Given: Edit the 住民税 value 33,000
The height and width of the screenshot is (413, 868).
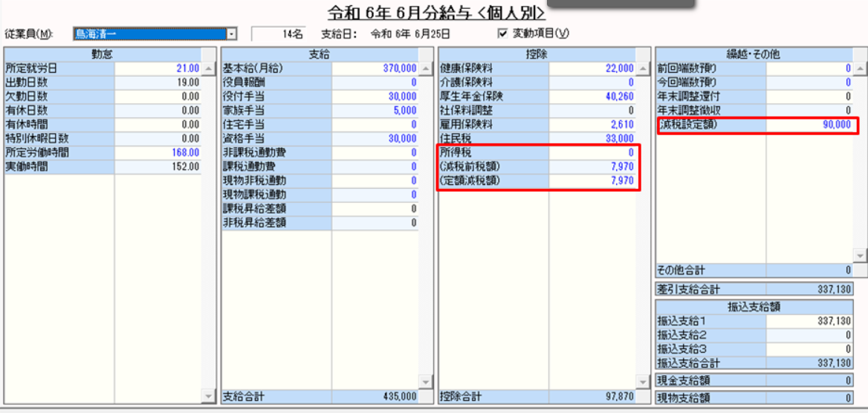Looking at the screenshot, I should click(x=592, y=139).
